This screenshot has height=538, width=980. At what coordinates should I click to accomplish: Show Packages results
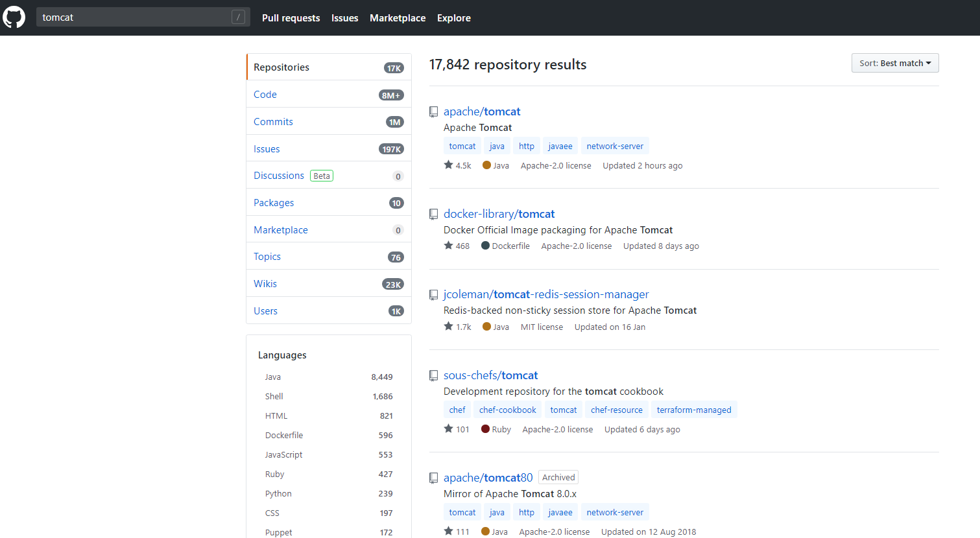[x=329, y=203]
